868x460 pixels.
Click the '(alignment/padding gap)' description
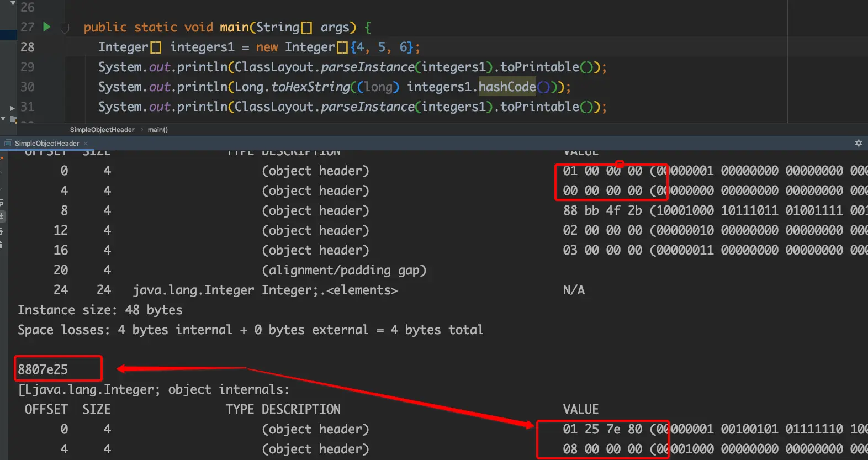[x=344, y=270]
